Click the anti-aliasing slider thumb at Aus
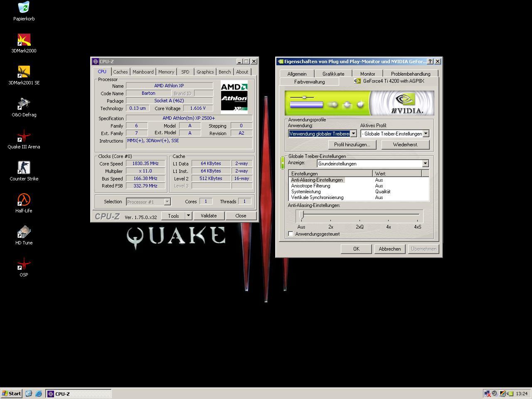This screenshot has height=399, width=532. tap(302, 214)
